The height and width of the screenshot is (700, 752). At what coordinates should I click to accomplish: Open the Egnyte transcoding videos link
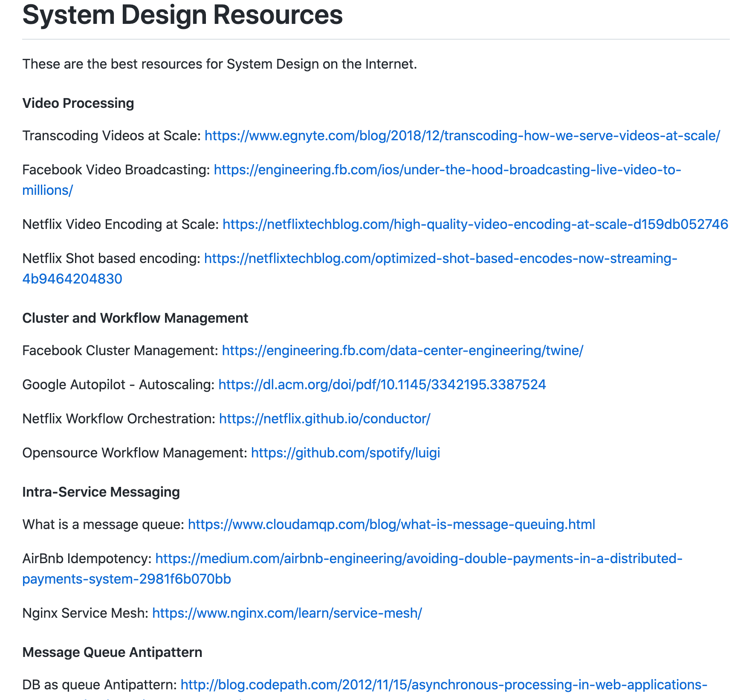(462, 136)
